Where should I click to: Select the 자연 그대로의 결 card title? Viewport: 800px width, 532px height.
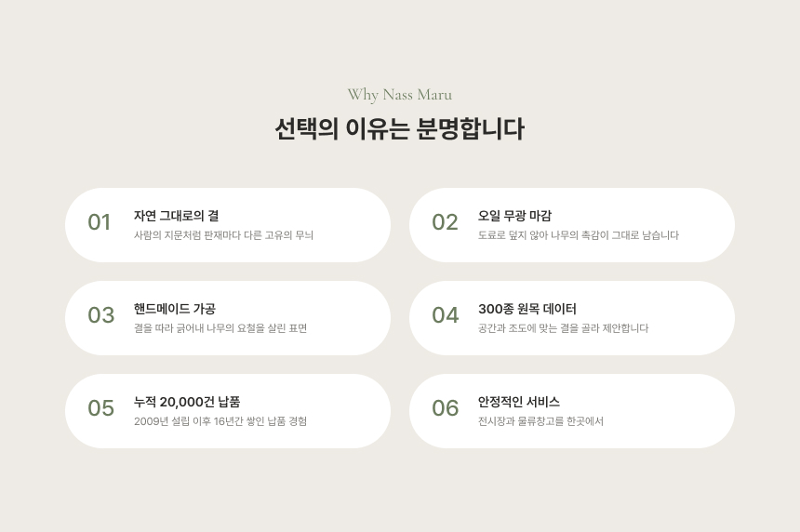point(177,216)
